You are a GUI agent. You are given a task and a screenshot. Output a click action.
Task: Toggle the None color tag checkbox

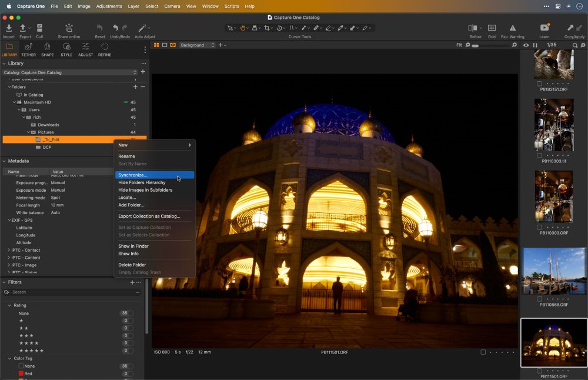[21, 366]
